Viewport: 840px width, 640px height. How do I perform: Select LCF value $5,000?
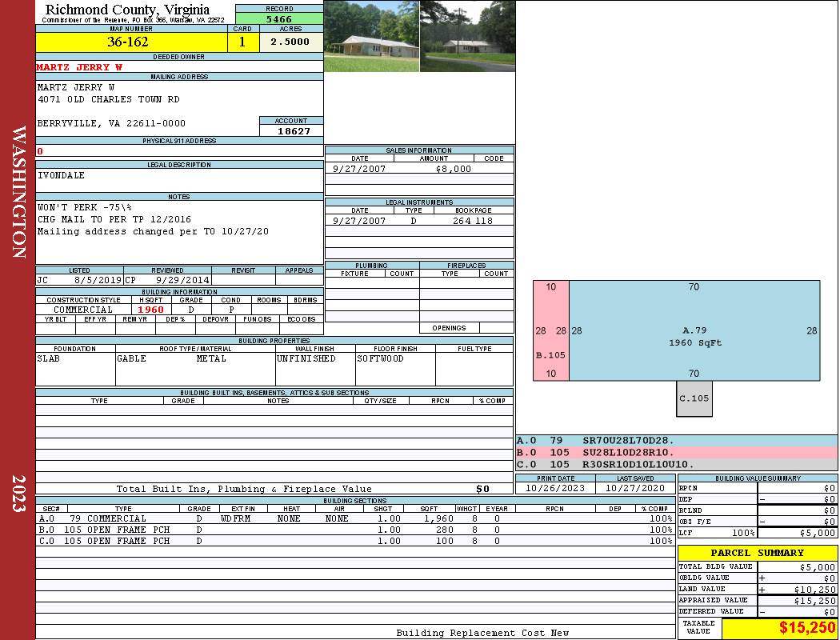click(x=817, y=533)
